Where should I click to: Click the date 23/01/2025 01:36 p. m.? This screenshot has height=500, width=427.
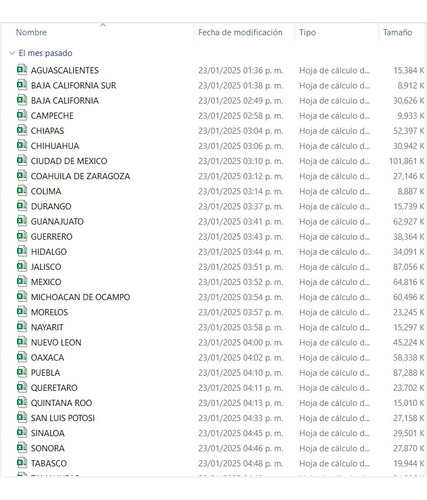(241, 70)
